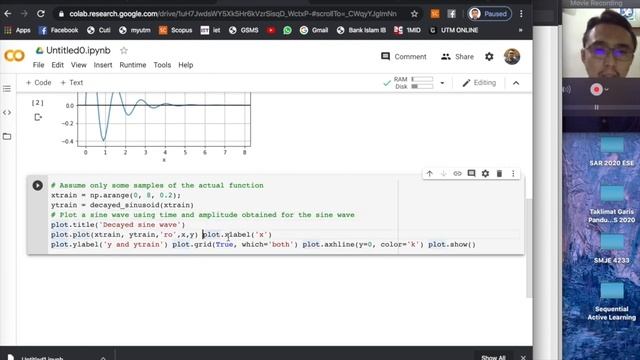Open SMJE 4233 desktop folder
Image resolution: width=640 pixels, height=360 pixels.
point(611,249)
